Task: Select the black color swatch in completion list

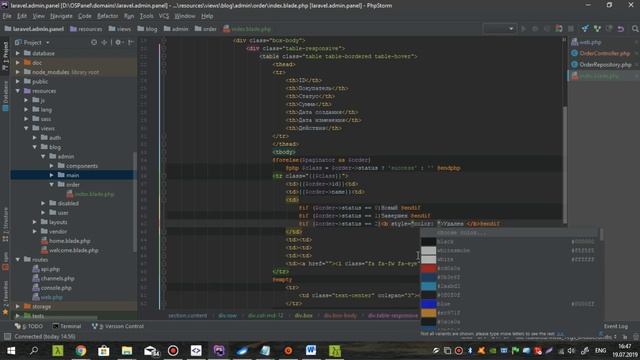Action: (429, 242)
